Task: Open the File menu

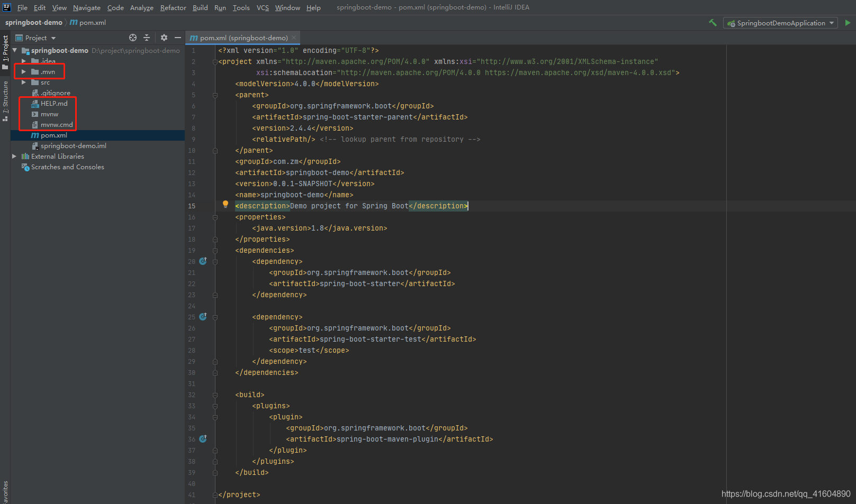Action: click(x=22, y=7)
